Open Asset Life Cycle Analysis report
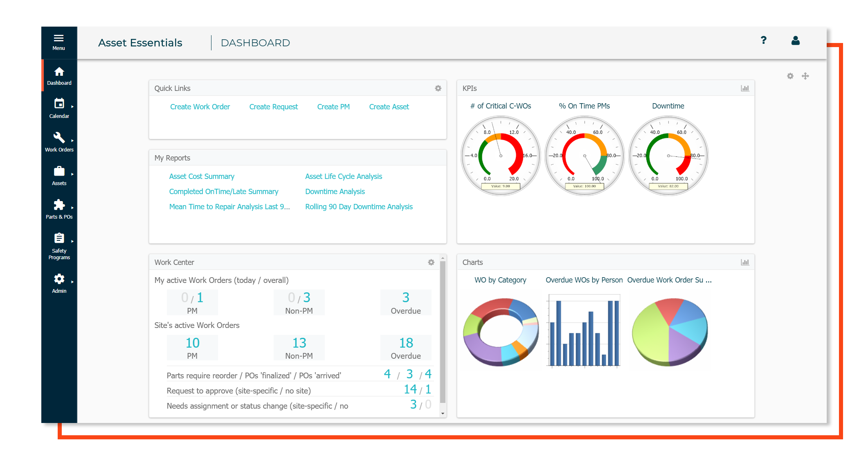868x450 pixels. pyautogui.click(x=344, y=176)
